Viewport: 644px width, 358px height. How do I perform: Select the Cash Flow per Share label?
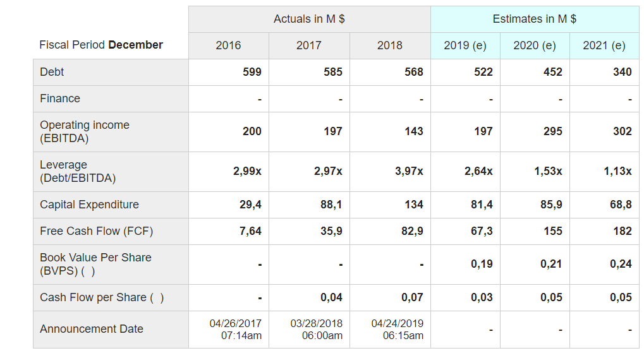pyautogui.click(x=101, y=297)
